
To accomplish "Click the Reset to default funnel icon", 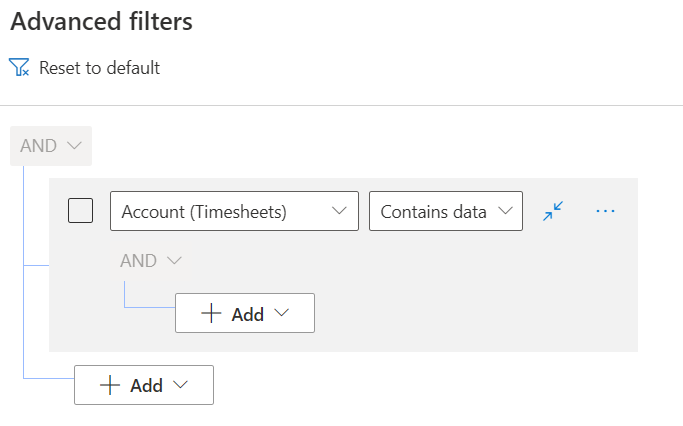I will [x=19, y=68].
